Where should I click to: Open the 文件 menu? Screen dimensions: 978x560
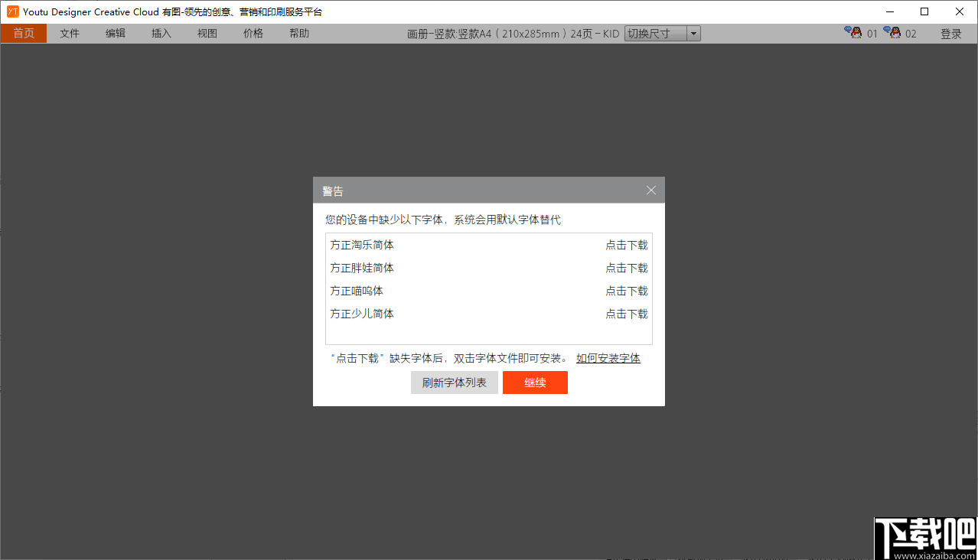[70, 33]
